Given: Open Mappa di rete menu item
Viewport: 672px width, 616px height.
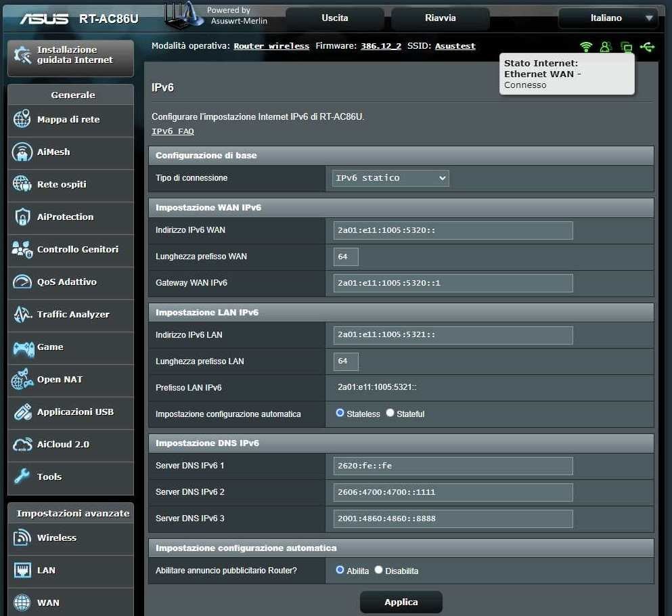Looking at the screenshot, I should click(68, 120).
